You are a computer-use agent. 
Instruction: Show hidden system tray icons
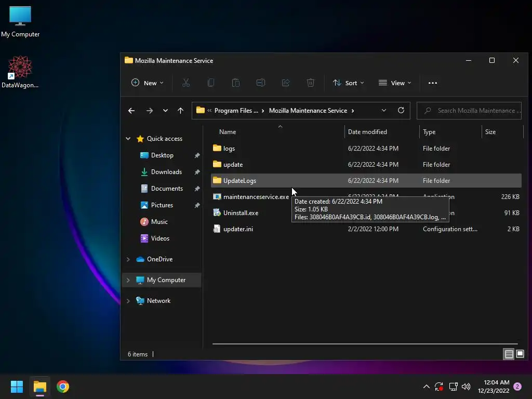tap(427, 387)
